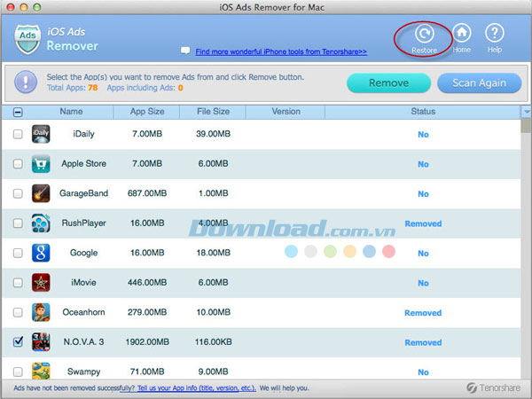Uncheck the N.O.V.A. 3 checkbox
The image size is (532, 399).
(x=19, y=342)
